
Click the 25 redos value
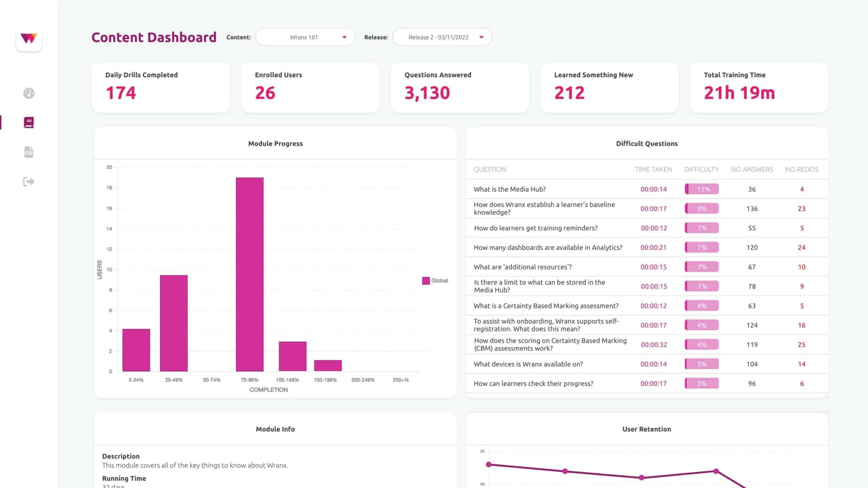tap(802, 345)
